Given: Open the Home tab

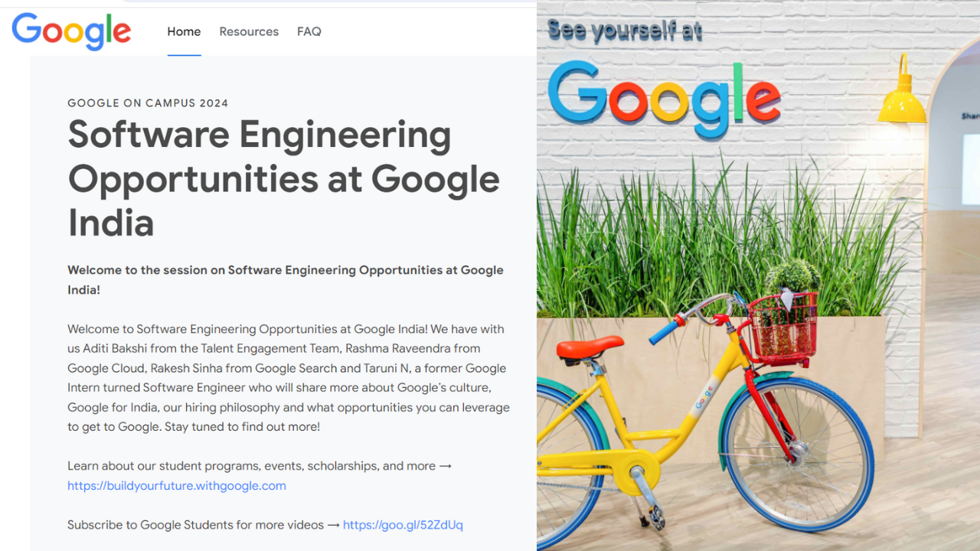Looking at the screenshot, I should pyautogui.click(x=184, y=31).
